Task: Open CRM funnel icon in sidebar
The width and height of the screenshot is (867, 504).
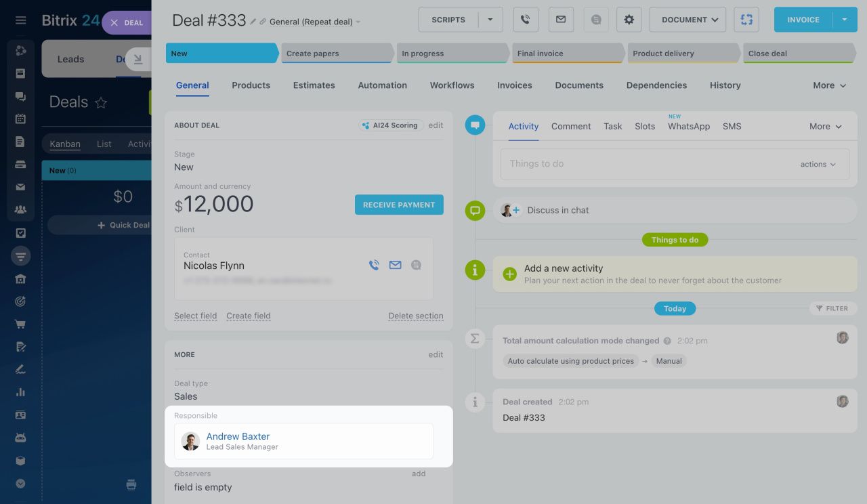Action: [x=20, y=256]
